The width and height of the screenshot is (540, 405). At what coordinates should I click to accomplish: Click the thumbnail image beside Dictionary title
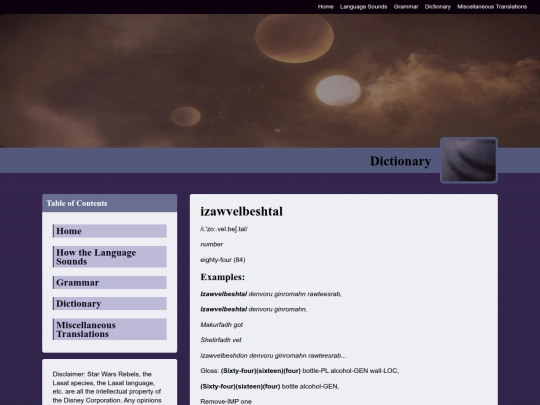469,160
